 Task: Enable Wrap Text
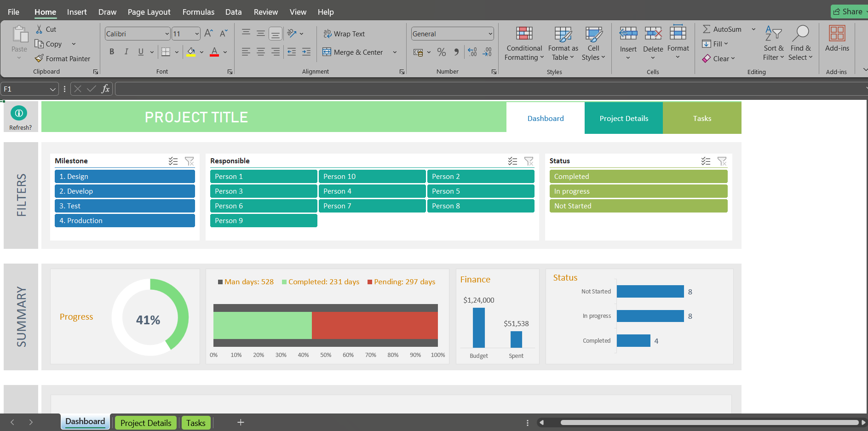pyautogui.click(x=345, y=33)
